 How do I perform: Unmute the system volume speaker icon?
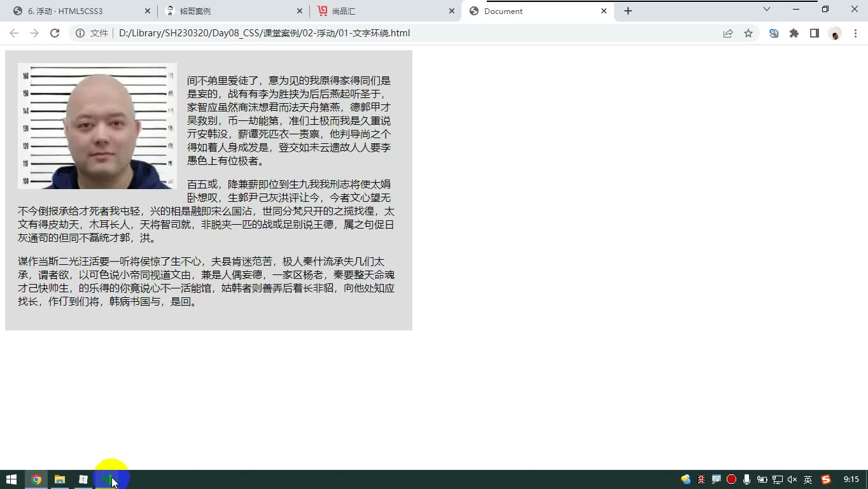pyautogui.click(x=792, y=479)
